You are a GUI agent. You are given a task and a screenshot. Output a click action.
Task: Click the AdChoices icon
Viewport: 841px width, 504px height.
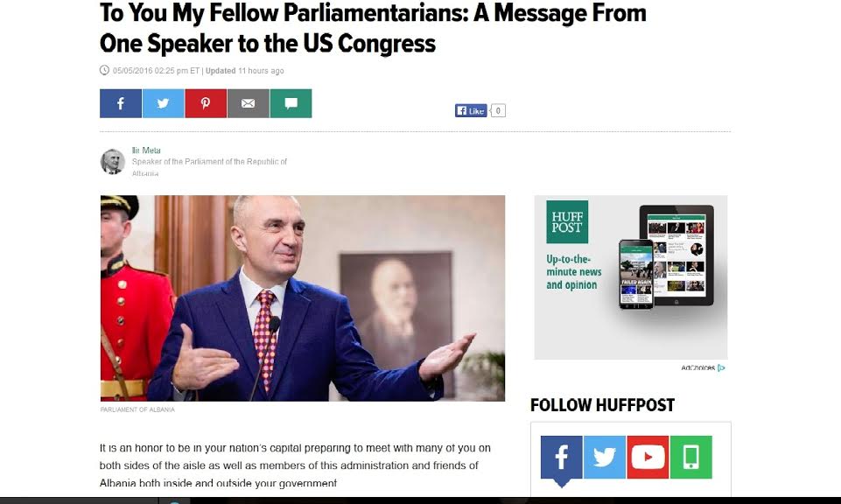[x=721, y=367]
